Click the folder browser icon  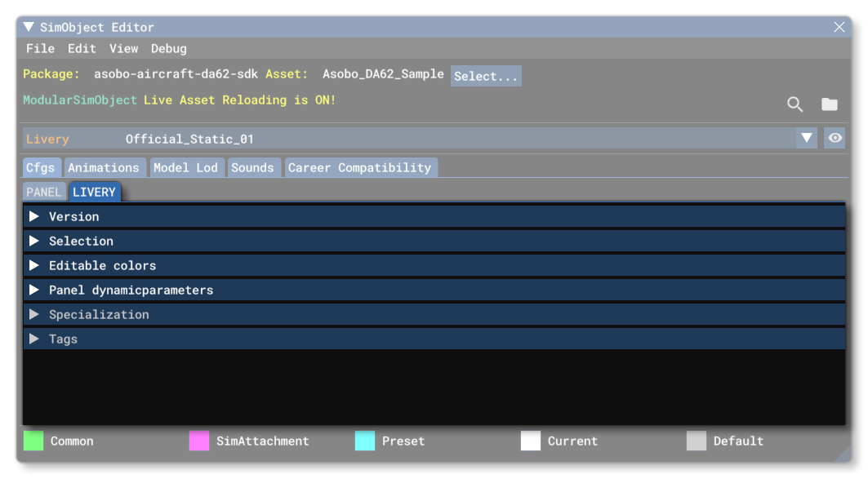[x=830, y=104]
